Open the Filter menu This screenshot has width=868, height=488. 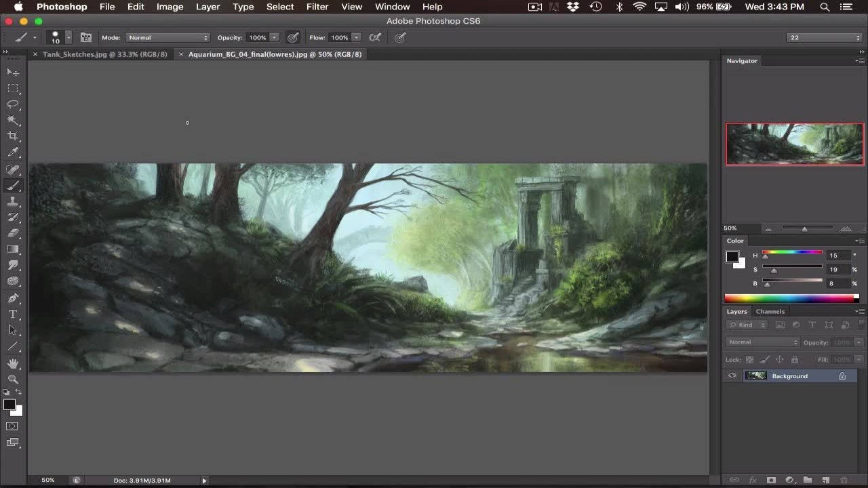coord(317,7)
